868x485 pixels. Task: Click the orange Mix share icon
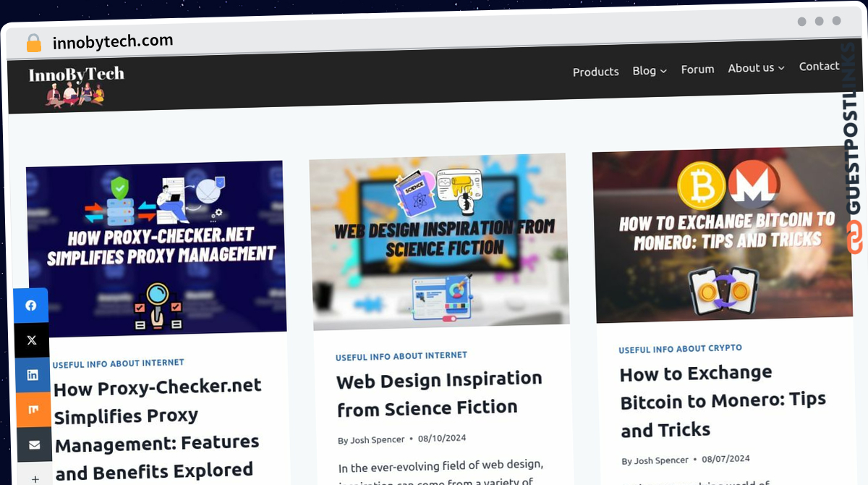tap(33, 410)
